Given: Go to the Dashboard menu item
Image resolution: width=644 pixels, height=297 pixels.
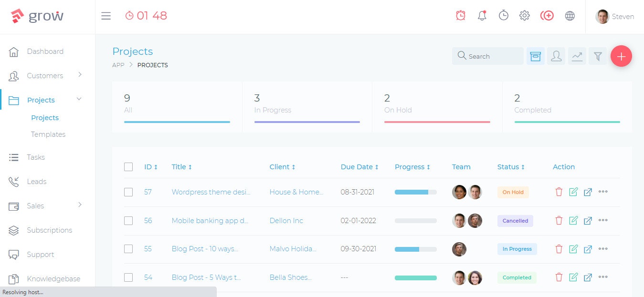Looking at the screenshot, I should (x=45, y=51).
